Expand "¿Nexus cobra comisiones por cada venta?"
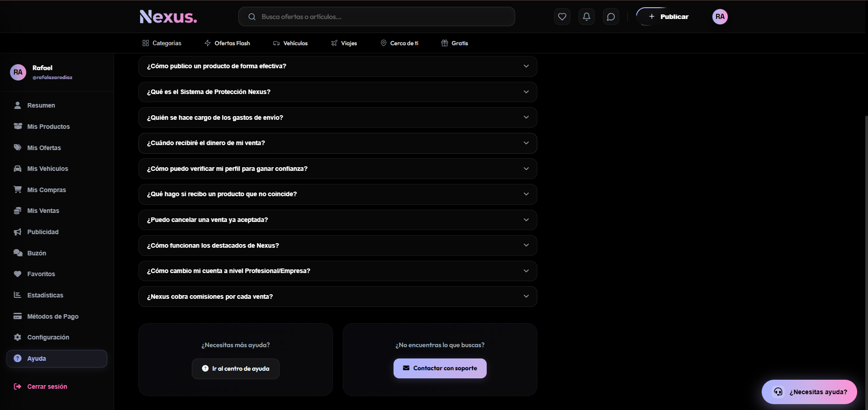Viewport: 868px width, 410px height. click(x=337, y=297)
